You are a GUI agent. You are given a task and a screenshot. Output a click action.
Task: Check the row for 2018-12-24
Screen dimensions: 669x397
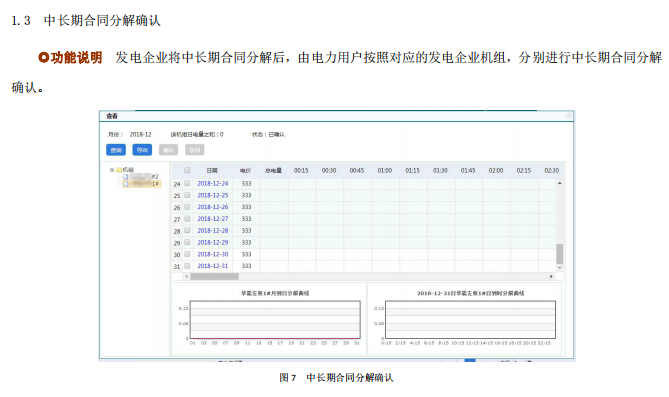coord(187,184)
